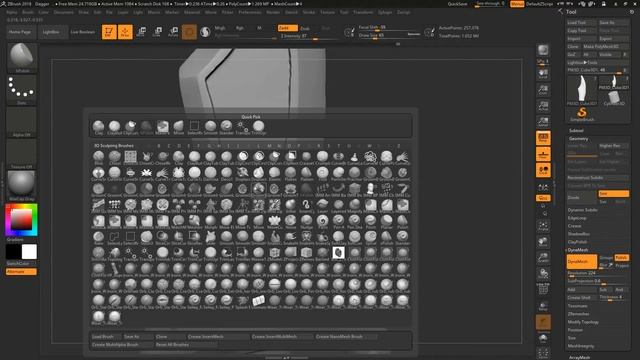The image size is (640, 360).
Task: Toggle the Floor grid
Action: tap(543, 154)
